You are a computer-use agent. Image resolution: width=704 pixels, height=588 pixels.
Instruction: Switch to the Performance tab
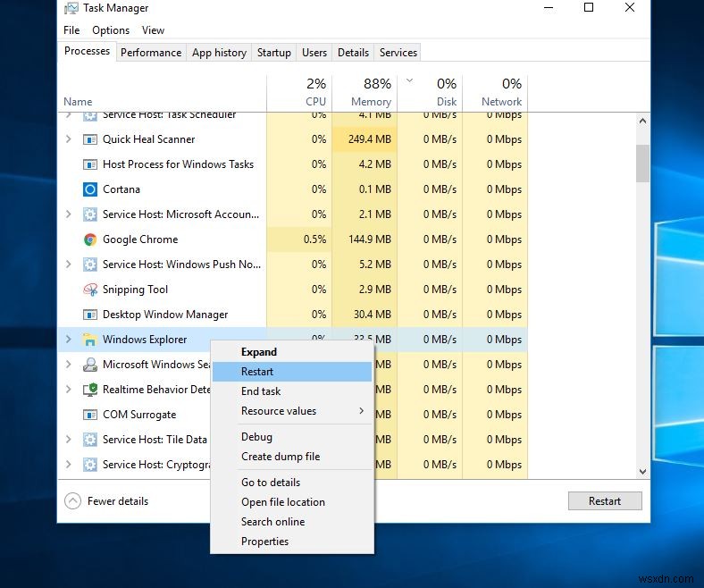[x=151, y=53]
